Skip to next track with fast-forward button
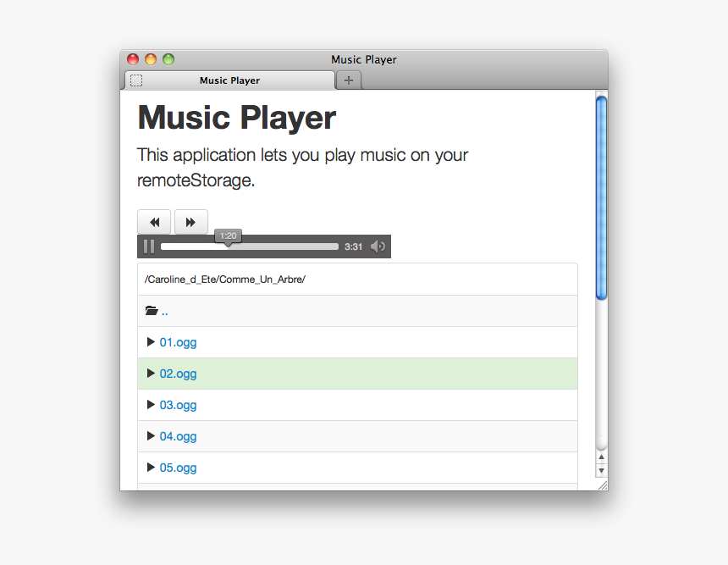Image resolution: width=728 pixels, height=565 pixels. click(190, 222)
